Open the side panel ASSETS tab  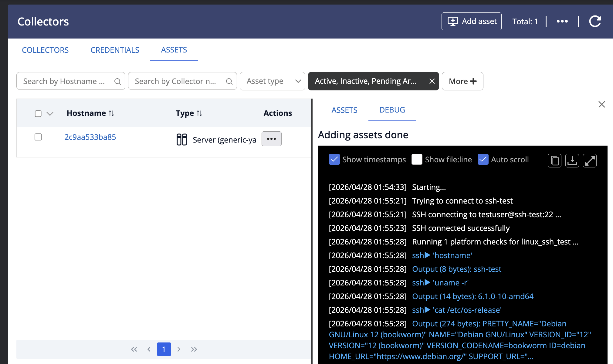pos(344,110)
